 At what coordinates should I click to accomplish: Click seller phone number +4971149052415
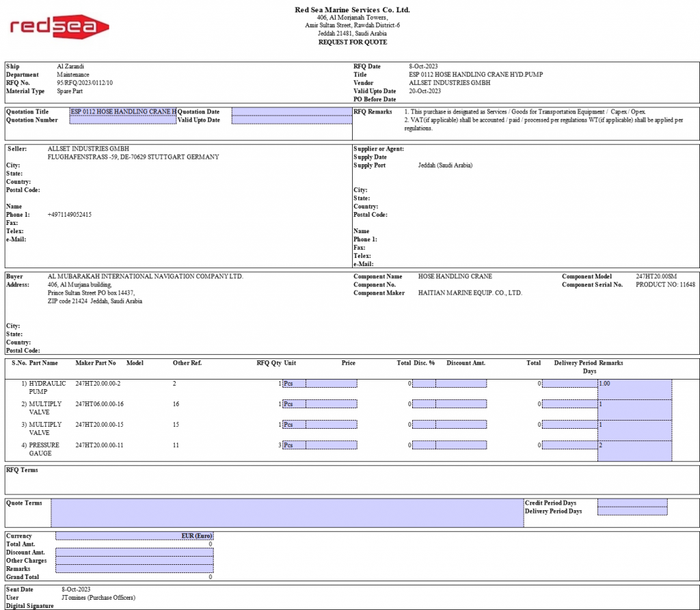point(70,215)
